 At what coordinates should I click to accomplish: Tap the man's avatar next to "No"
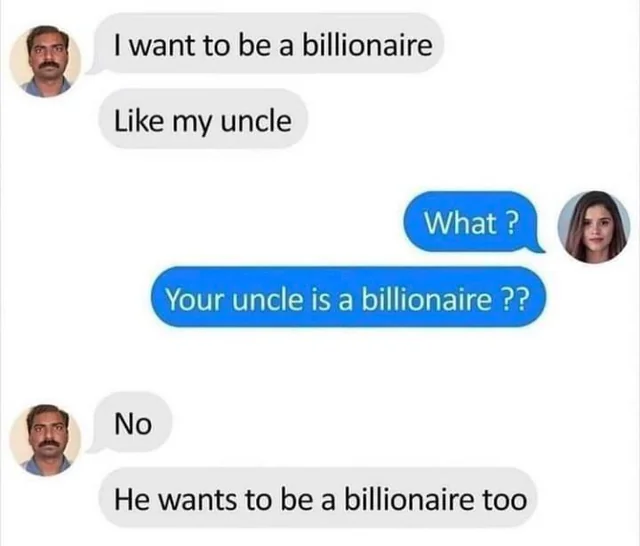[45, 440]
